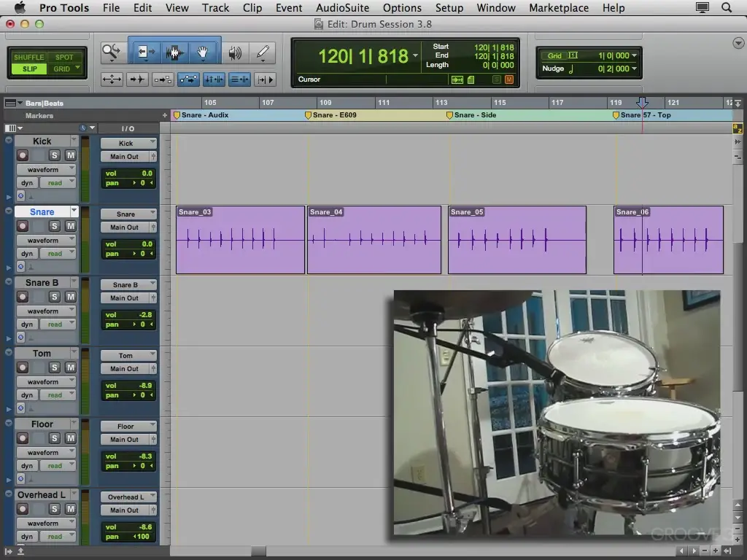Image resolution: width=747 pixels, height=560 pixels.
Task: Mute the Tom track
Action: click(x=71, y=367)
